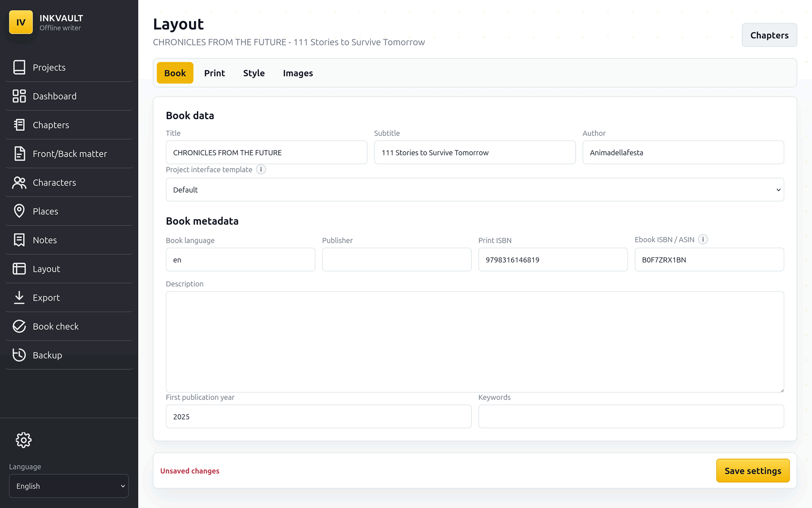Focus the Ebook ISBN / ASIN field
Image resolution: width=812 pixels, height=508 pixels.
709,260
